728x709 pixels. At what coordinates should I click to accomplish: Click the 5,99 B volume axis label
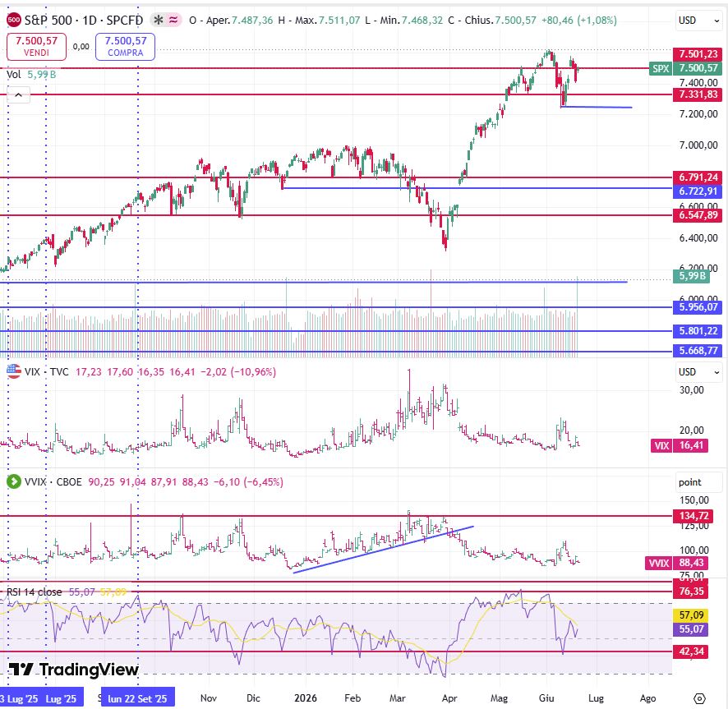(x=692, y=276)
